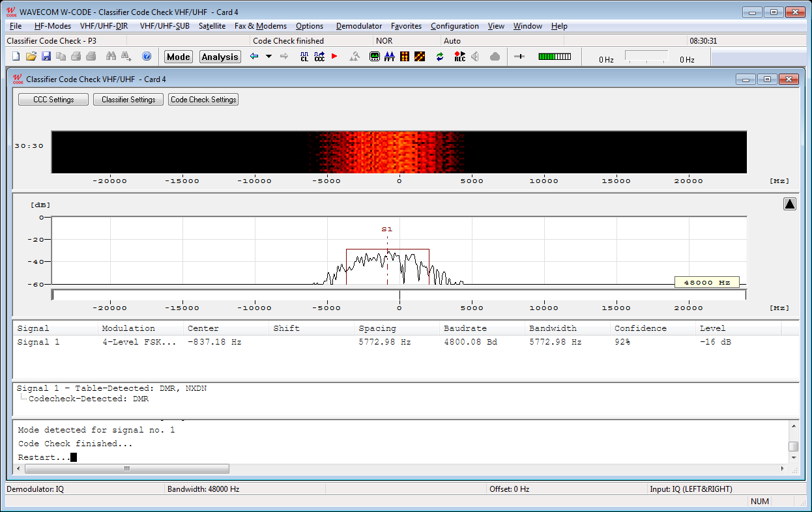Open the Favorites menu
812x512 pixels.
tap(406, 26)
